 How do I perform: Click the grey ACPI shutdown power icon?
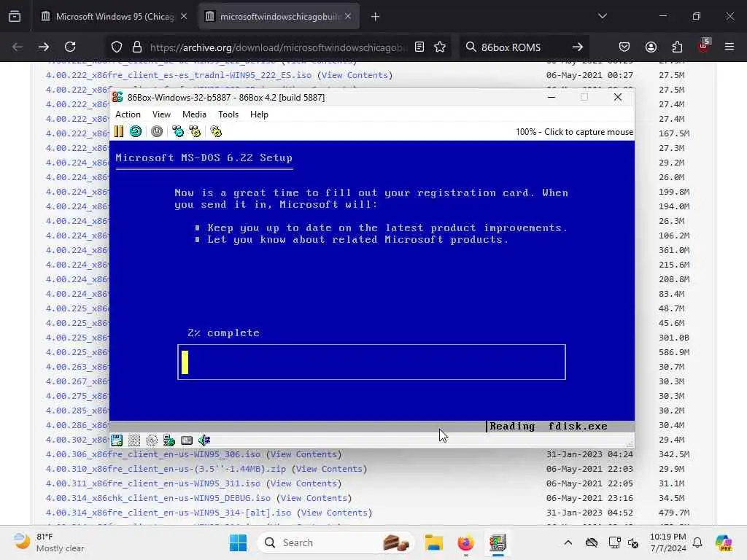(x=157, y=131)
